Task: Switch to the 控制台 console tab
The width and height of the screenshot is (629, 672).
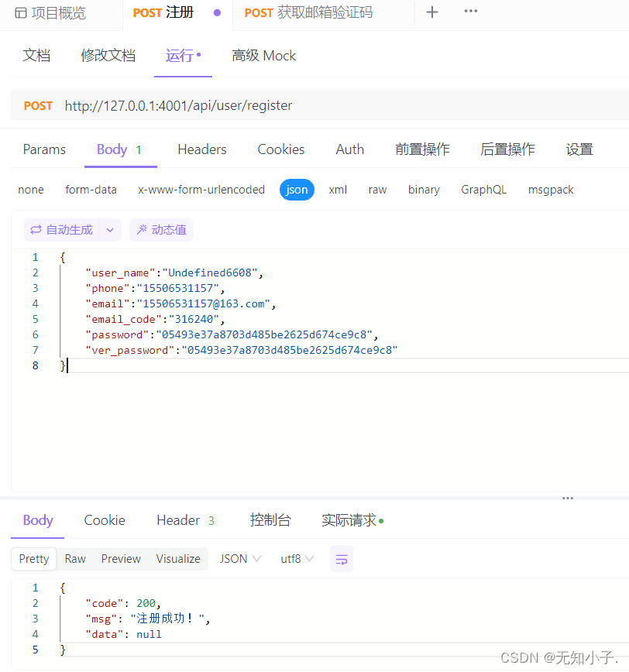Action: pyautogui.click(x=270, y=519)
